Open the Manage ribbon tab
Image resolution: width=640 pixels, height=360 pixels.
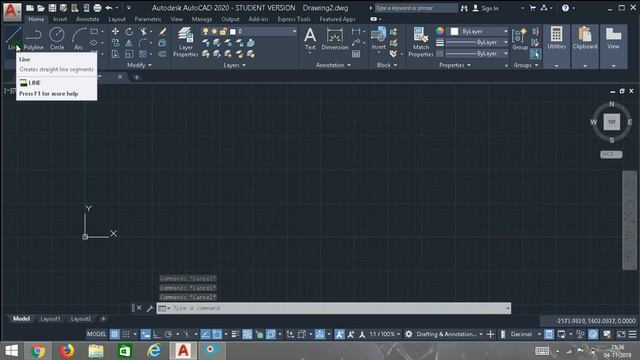202,19
